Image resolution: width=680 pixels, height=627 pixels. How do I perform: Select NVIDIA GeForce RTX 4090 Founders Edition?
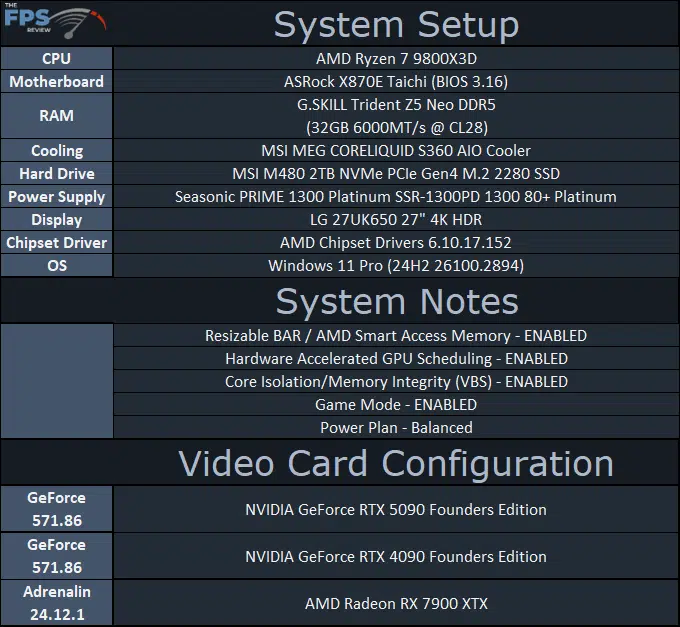(x=396, y=556)
